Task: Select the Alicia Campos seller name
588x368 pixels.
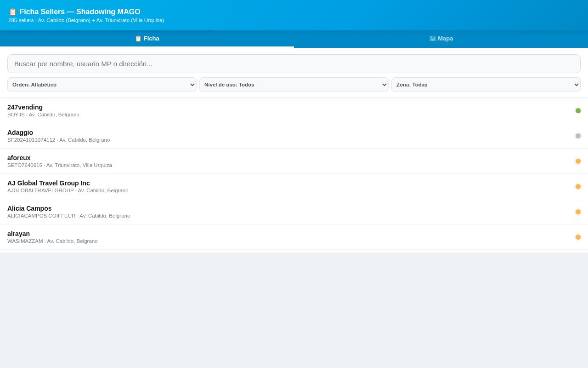Action: coord(29,208)
